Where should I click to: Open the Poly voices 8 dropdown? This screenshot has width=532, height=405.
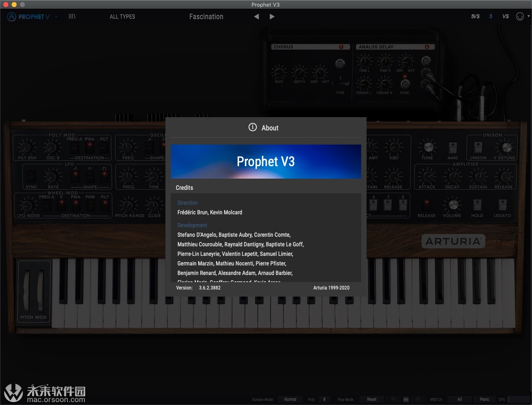tap(324, 400)
